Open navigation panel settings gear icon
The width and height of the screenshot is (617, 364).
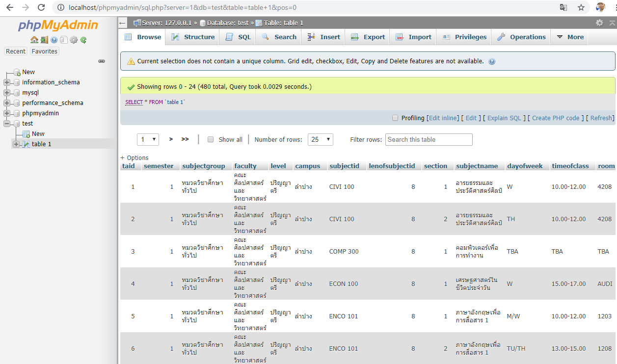pyautogui.click(x=74, y=40)
